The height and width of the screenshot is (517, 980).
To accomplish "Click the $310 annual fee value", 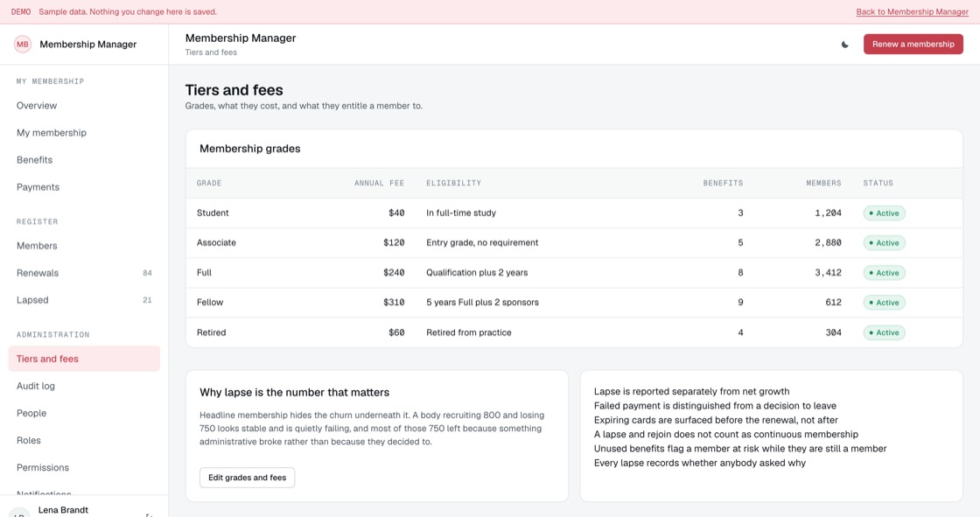I will [394, 303].
